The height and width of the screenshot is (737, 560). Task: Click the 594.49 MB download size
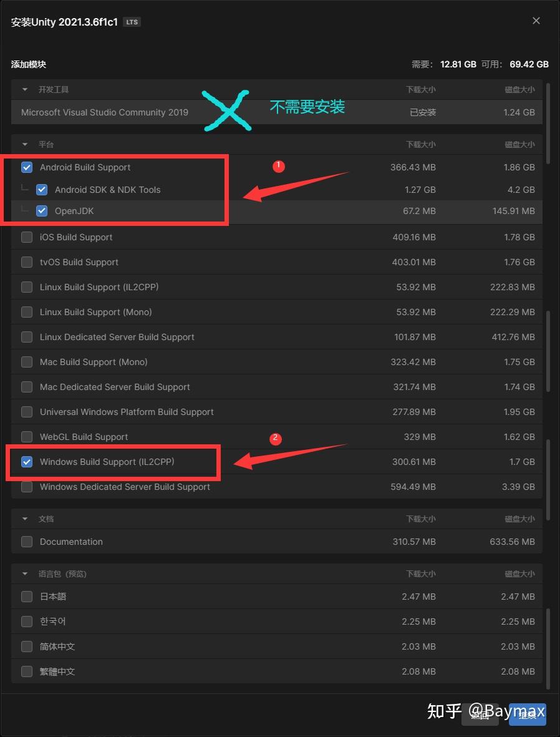(413, 487)
